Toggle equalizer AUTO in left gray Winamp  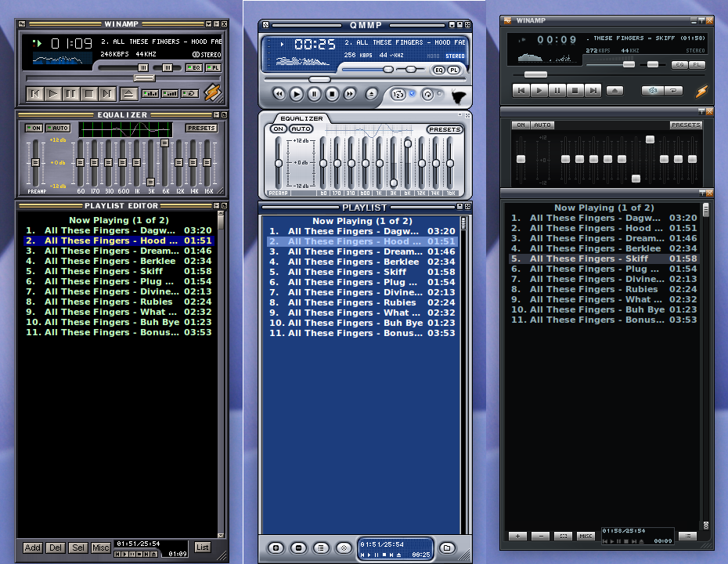tap(58, 128)
